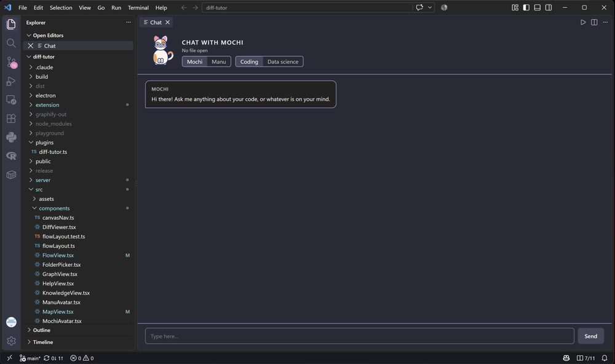Open the Manage settings gear
The width and height of the screenshot is (615, 364).
[x=11, y=341]
